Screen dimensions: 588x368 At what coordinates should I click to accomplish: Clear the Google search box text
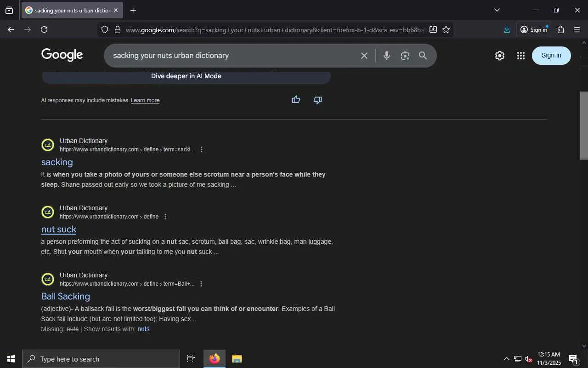pos(364,56)
